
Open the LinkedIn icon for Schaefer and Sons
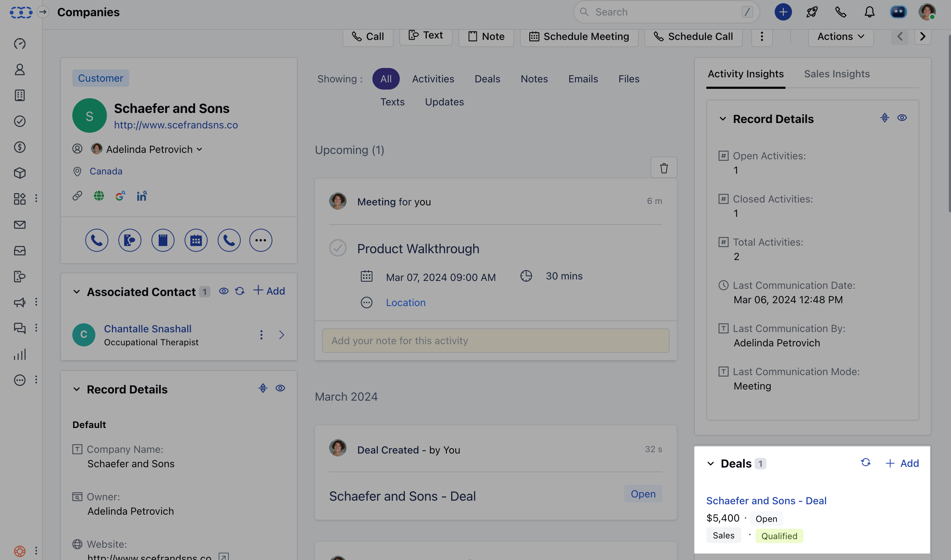click(142, 196)
